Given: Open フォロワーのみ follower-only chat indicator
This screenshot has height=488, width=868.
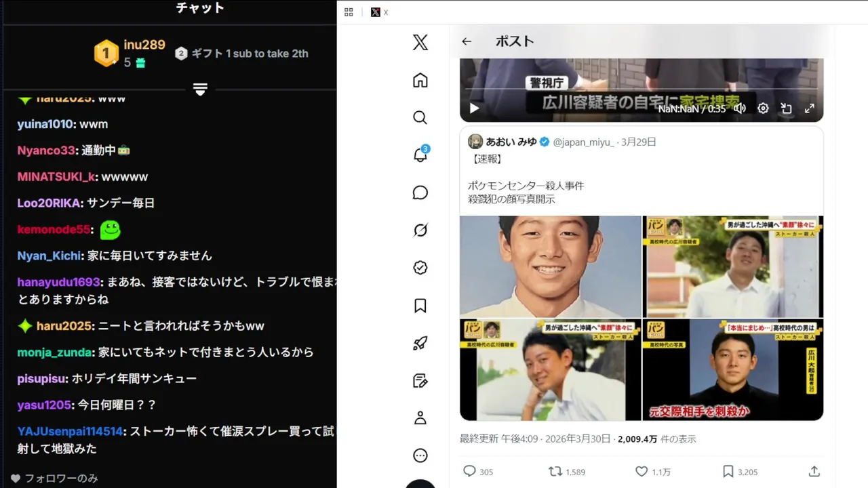Looking at the screenshot, I should pos(54,479).
